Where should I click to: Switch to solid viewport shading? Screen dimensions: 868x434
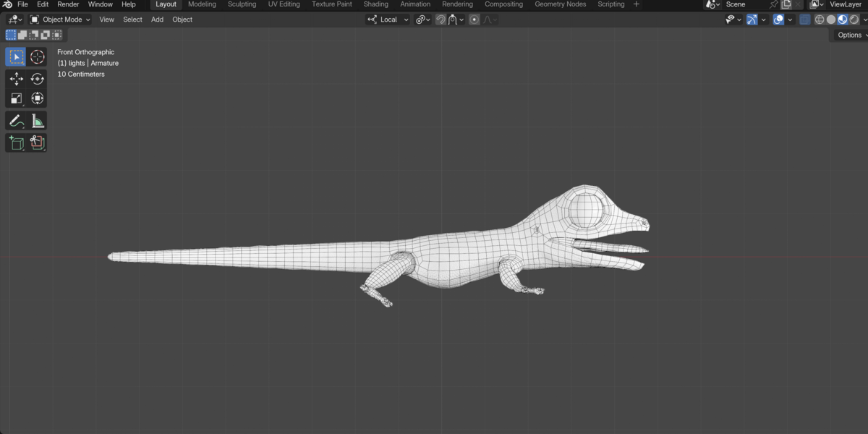coord(831,20)
